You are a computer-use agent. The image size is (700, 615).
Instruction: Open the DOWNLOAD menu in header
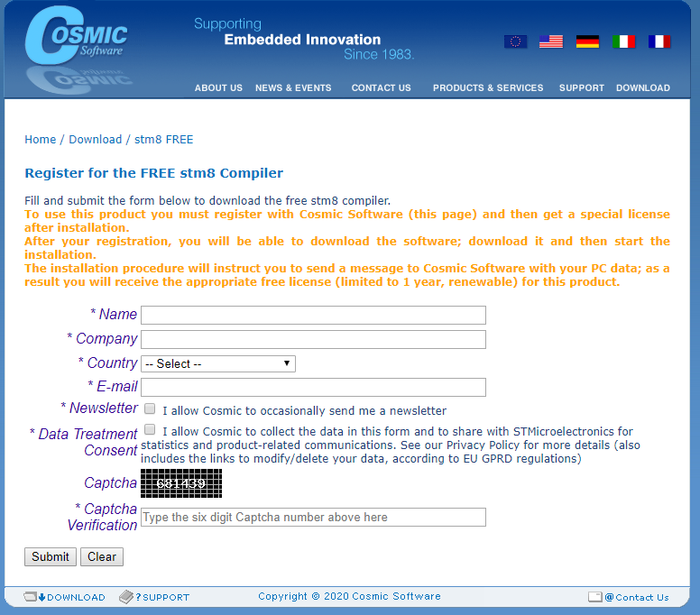point(643,87)
